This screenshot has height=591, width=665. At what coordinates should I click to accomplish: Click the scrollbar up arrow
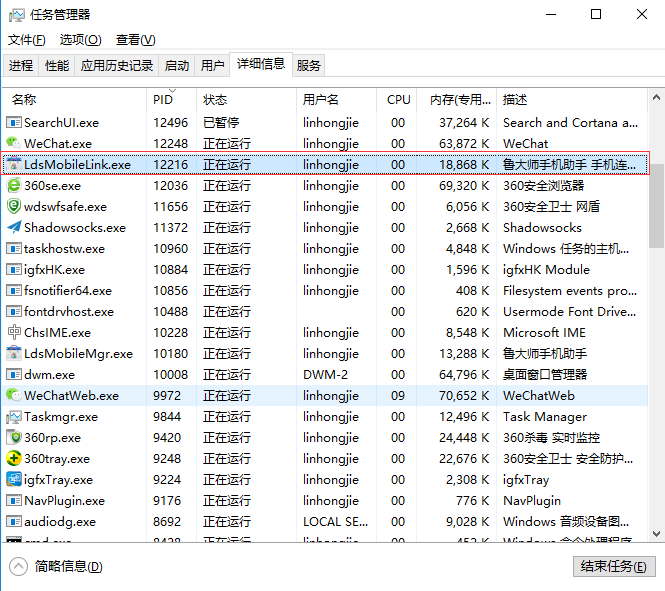pyautogui.click(x=657, y=98)
